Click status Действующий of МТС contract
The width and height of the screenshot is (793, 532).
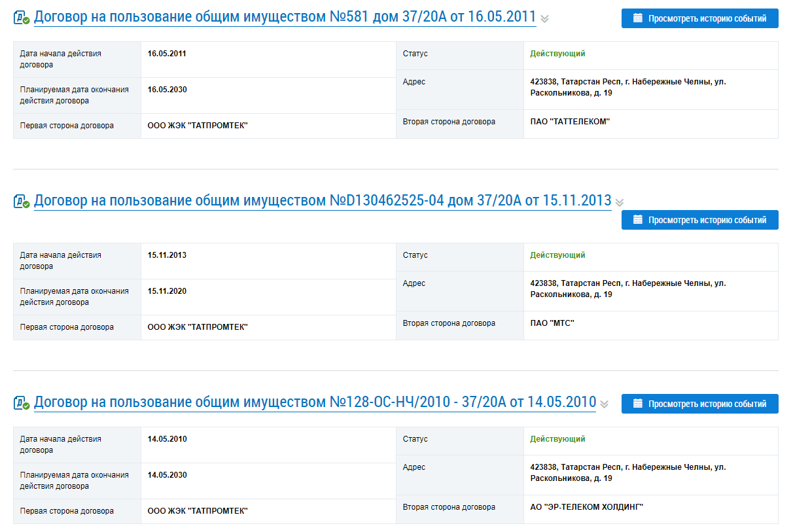(x=557, y=255)
